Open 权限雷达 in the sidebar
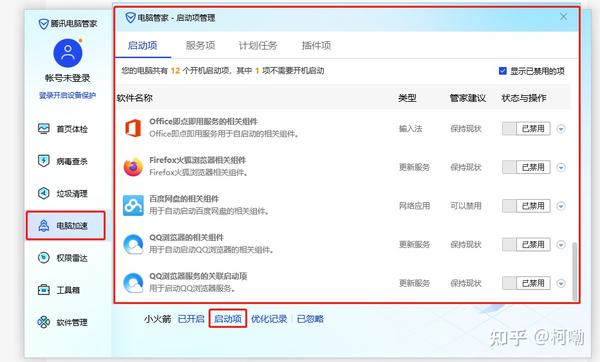 click(63, 258)
